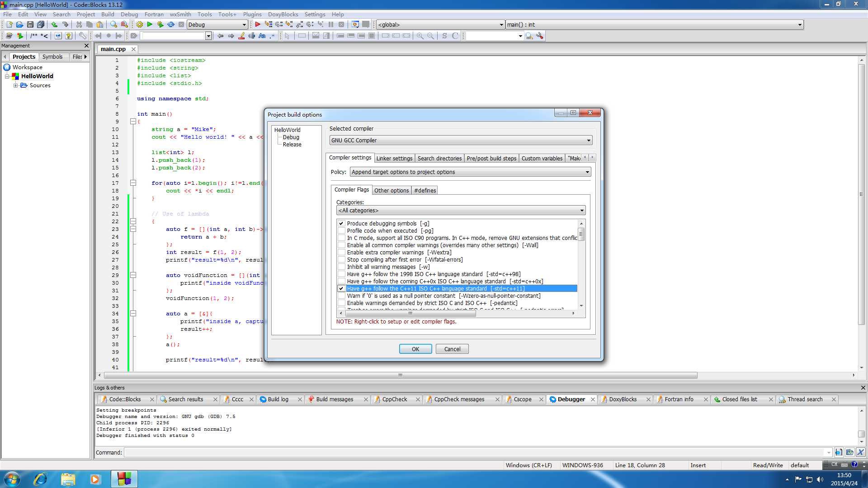
Task: Toggle the -std=c++11 compiler flag checkbox
Action: 340,288
